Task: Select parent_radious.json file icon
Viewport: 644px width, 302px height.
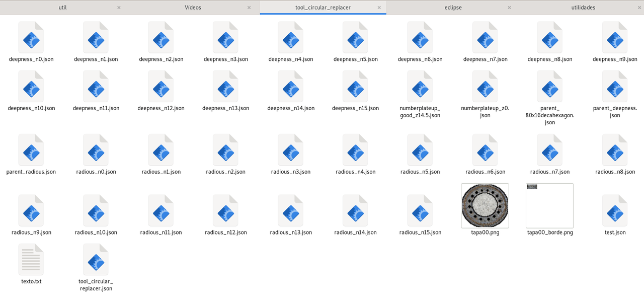Action: pyautogui.click(x=31, y=149)
